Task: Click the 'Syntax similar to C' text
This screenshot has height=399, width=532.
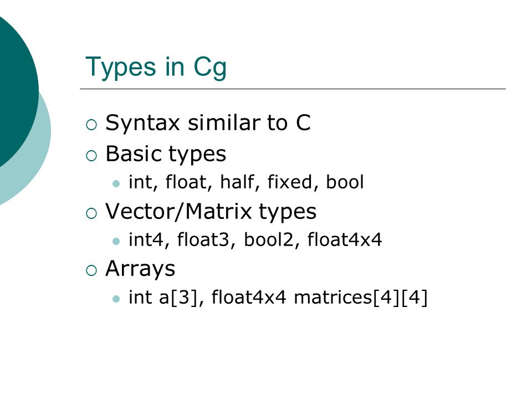Action: [208, 123]
